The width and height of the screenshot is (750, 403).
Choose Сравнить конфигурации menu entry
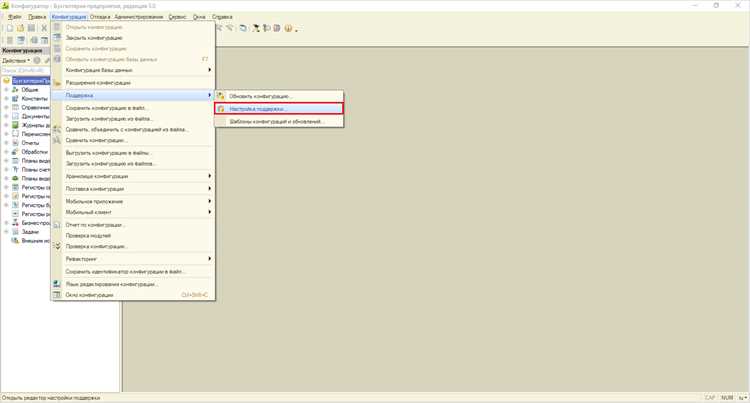[133, 141]
